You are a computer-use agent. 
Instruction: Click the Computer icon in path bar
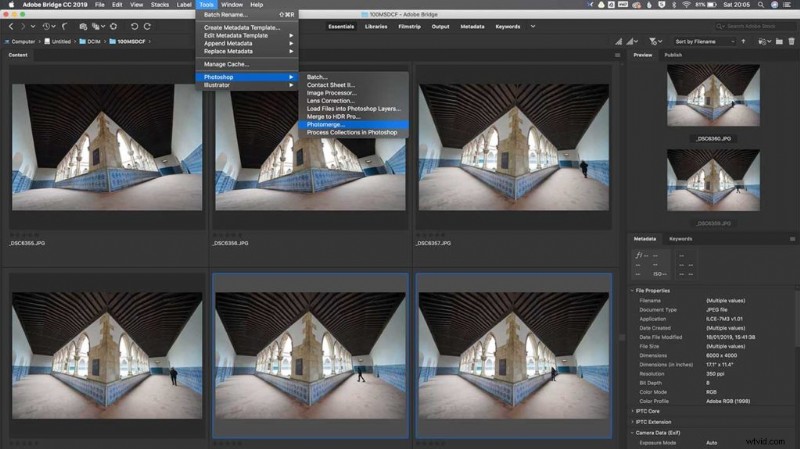click(7, 42)
